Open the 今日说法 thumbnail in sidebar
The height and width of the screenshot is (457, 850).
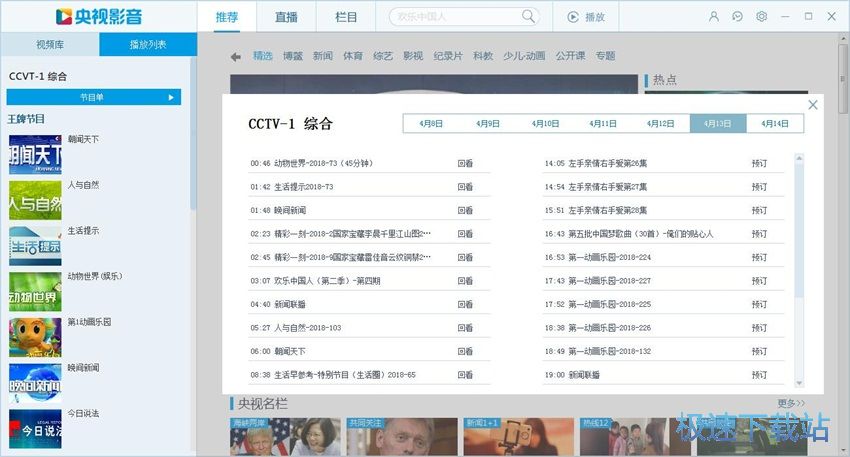35,429
